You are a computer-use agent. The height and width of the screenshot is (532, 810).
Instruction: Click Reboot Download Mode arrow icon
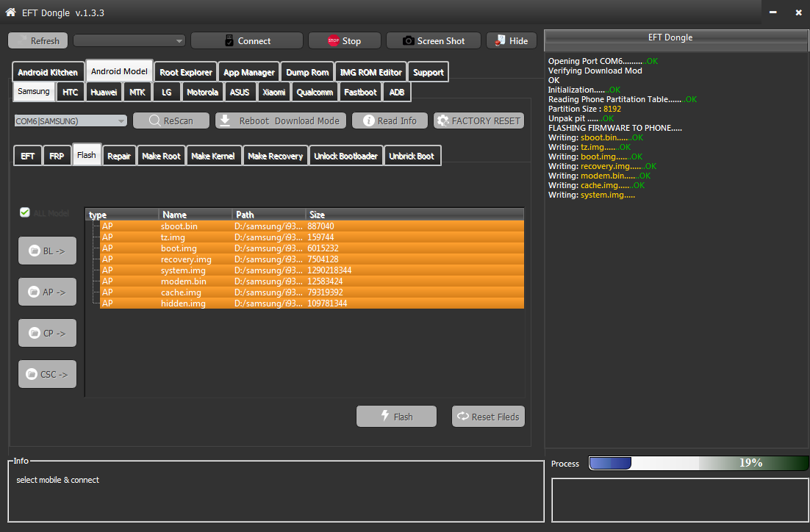225,121
